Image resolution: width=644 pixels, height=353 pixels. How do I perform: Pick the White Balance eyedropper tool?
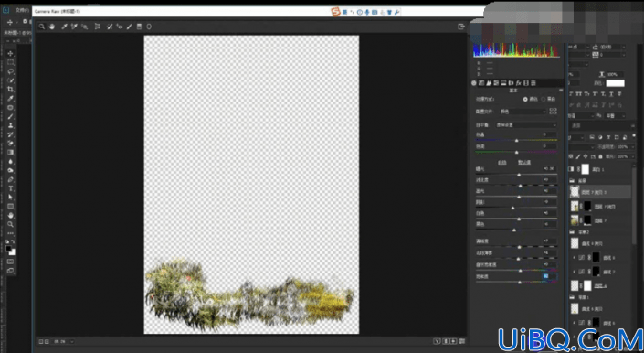pos(64,27)
